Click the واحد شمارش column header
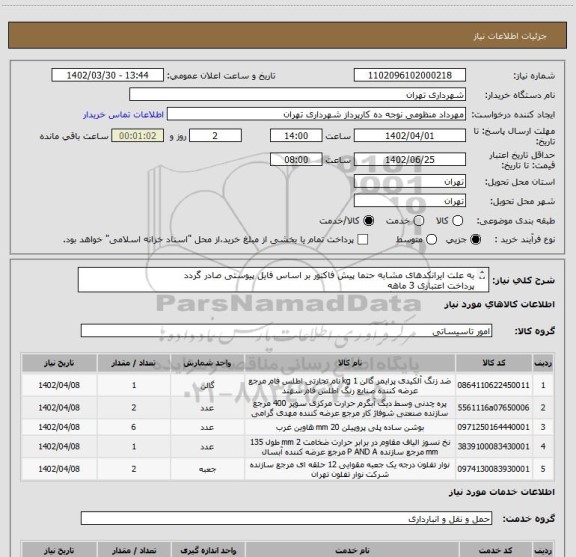Image resolution: width=576 pixels, height=557 pixels. [x=207, y=363]
